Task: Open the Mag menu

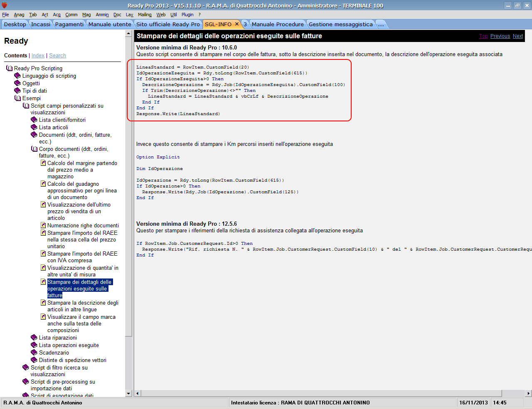Action: coord(86,15)
